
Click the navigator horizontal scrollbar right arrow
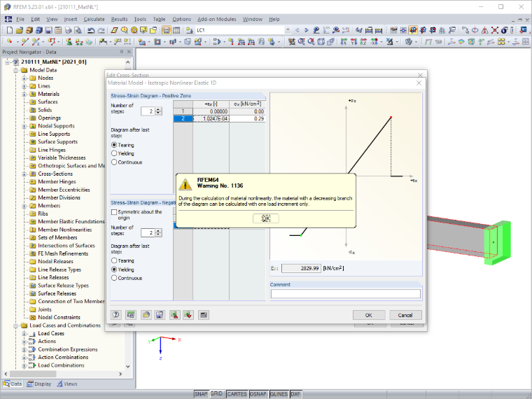[x=120, y=374]
